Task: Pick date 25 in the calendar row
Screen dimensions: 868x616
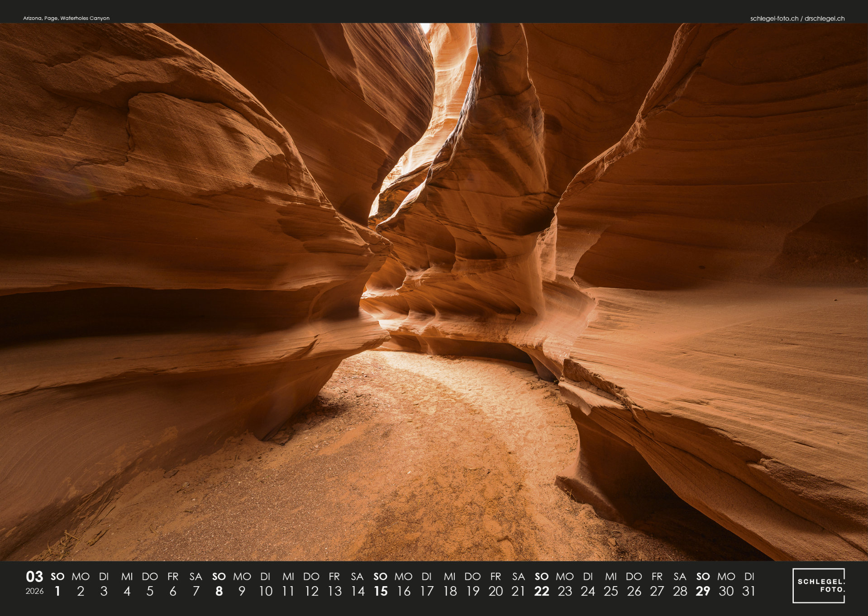Action: coord(610,591)
